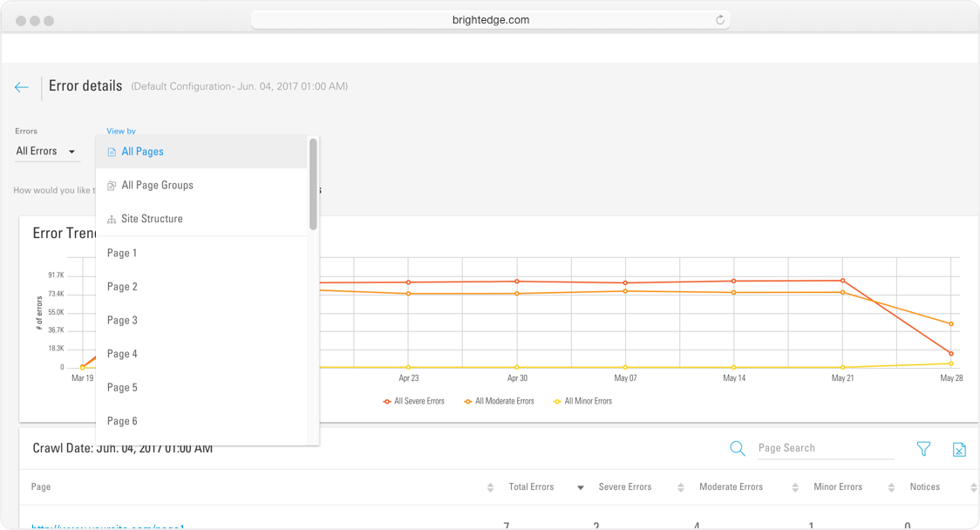Select Page 3 from the list
The width and height of the screenshot is (980, 530).
tap(123, 321)
